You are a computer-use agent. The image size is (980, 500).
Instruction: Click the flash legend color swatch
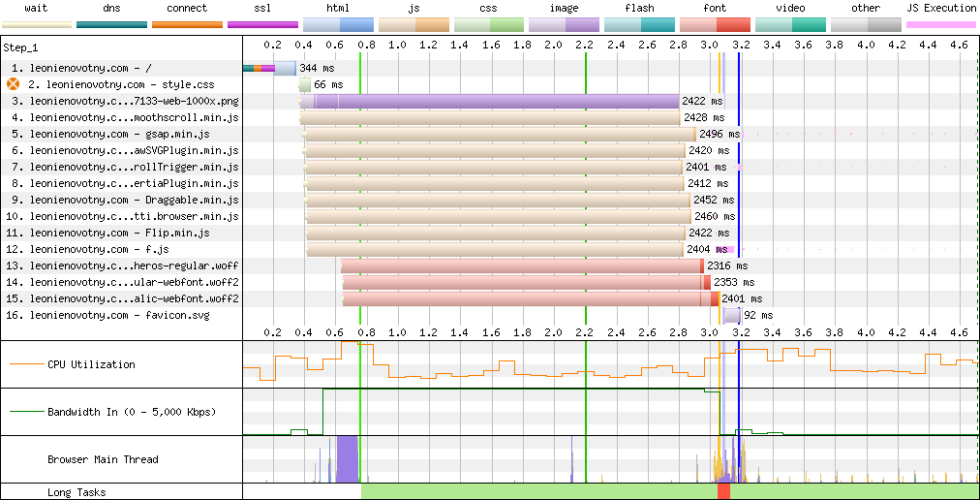640,24
